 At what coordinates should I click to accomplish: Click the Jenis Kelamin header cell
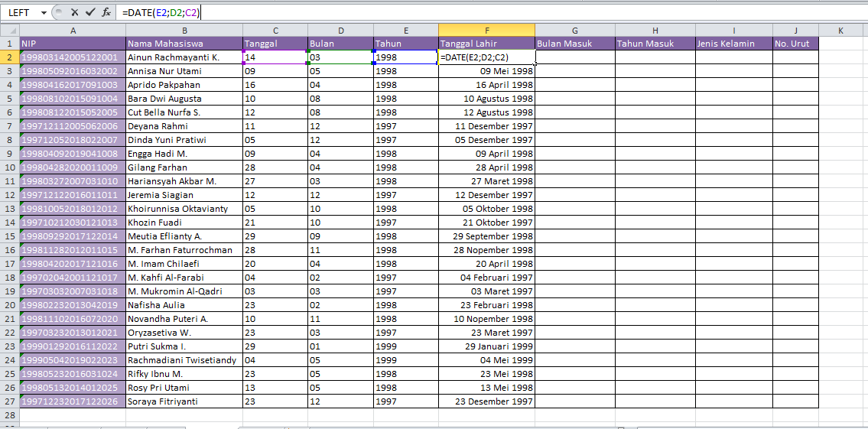click(x=734, y=43)
